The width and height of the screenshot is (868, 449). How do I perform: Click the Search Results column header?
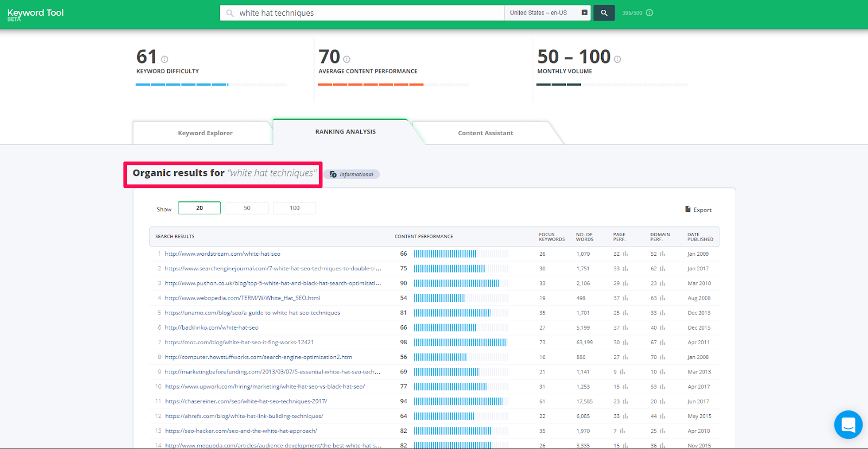175,237
